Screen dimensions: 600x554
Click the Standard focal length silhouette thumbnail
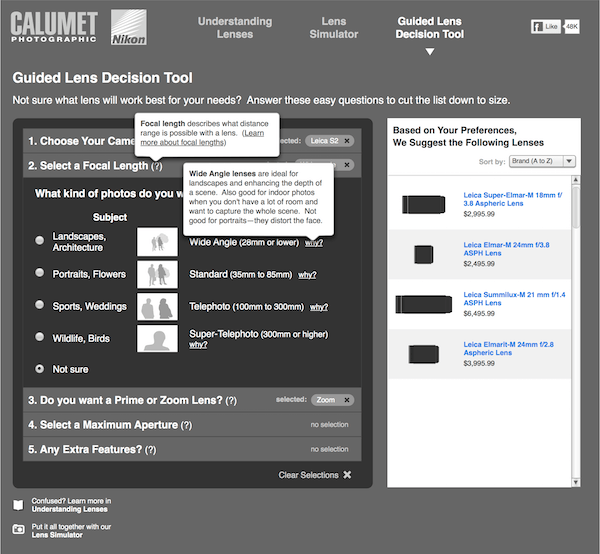[x=157, y=274]
